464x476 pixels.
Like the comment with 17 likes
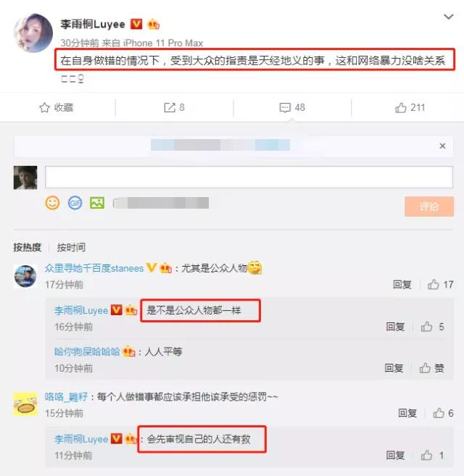pyautogui.click(x=434, y=285)
